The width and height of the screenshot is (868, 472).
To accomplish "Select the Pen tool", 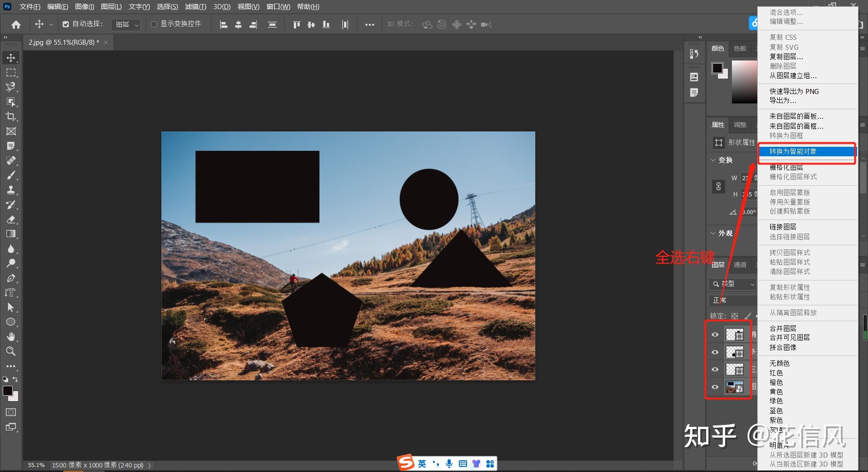I will 11,278.
